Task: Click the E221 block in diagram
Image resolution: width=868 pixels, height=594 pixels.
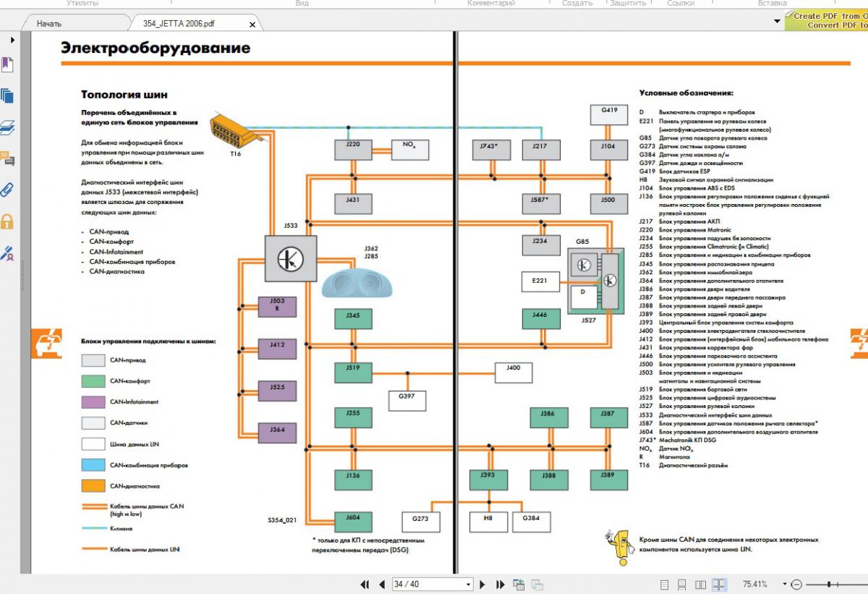Action: (x=541, y=282)
